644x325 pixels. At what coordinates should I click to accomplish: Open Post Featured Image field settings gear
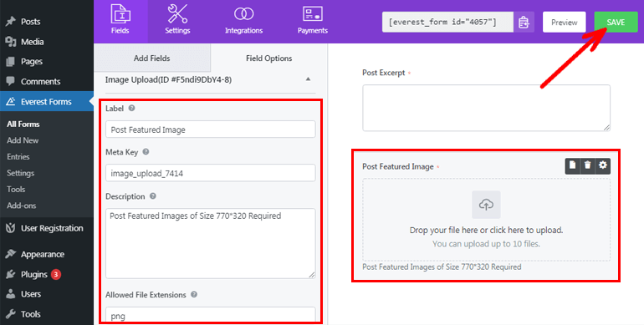click(603, 165)
